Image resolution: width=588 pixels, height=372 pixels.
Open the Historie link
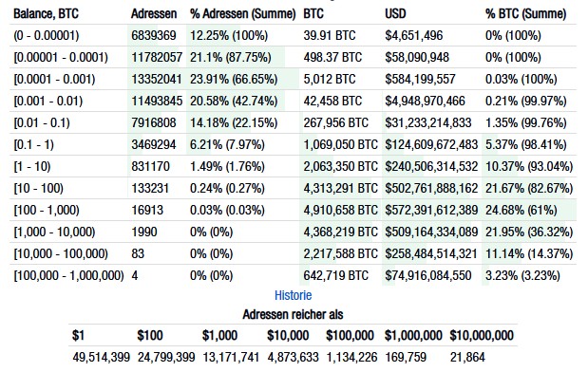293,295
